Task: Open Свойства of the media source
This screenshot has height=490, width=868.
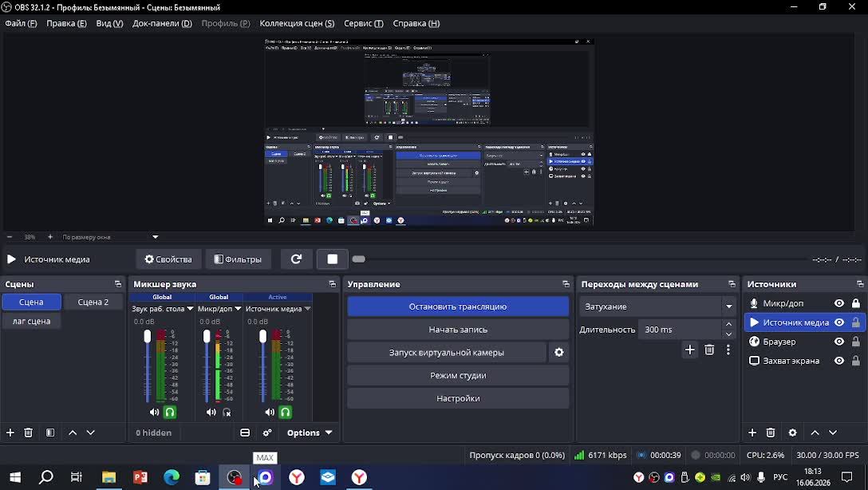Action: 168,259
